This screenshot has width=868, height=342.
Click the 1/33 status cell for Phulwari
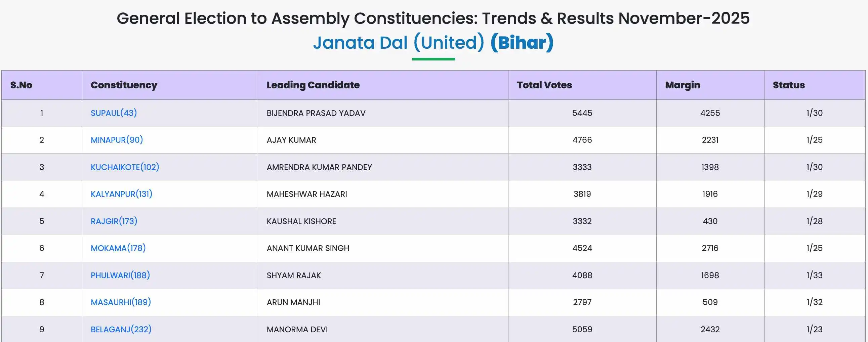[x=814, y=275]
